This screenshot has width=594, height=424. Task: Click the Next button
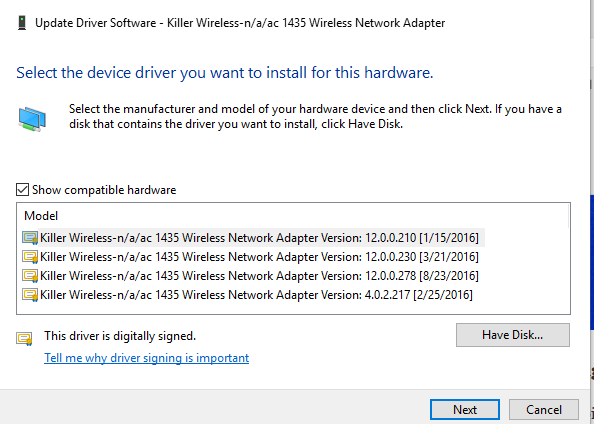[465, 410]
